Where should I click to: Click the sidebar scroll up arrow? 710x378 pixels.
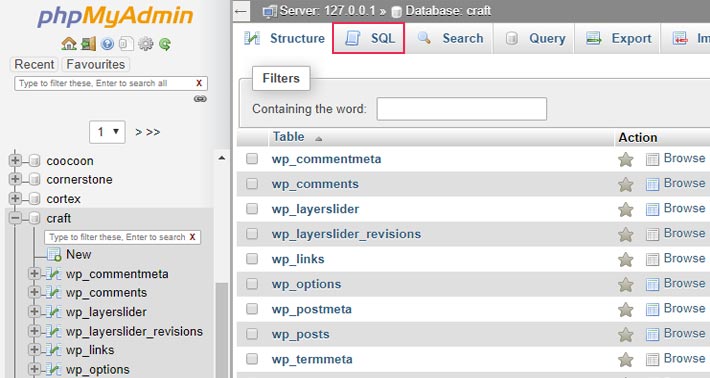coord(221,158)
